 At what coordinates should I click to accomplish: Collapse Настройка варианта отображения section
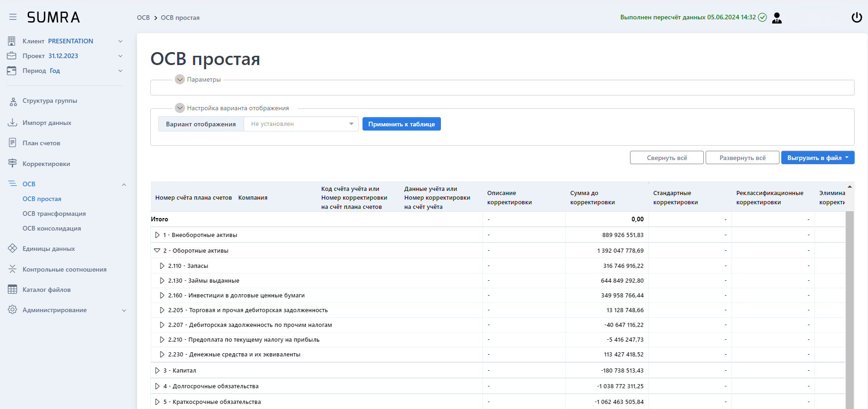tap(180, 108)
